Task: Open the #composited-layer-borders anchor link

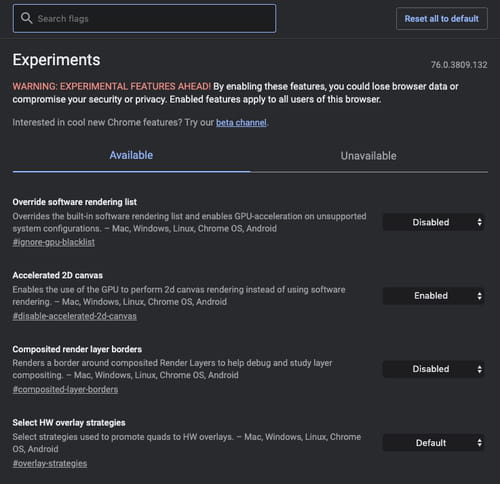Action: (65, 389)
